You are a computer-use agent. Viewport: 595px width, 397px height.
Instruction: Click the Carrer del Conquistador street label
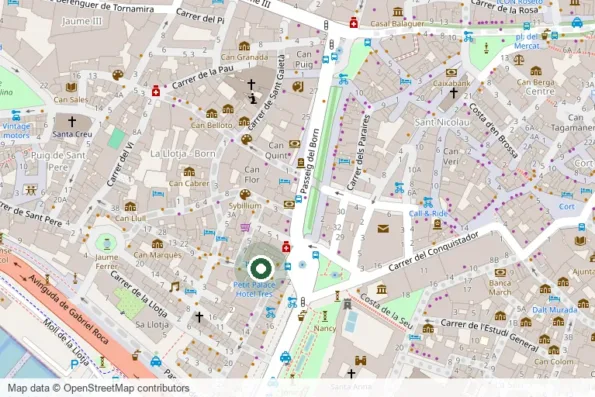434,252
